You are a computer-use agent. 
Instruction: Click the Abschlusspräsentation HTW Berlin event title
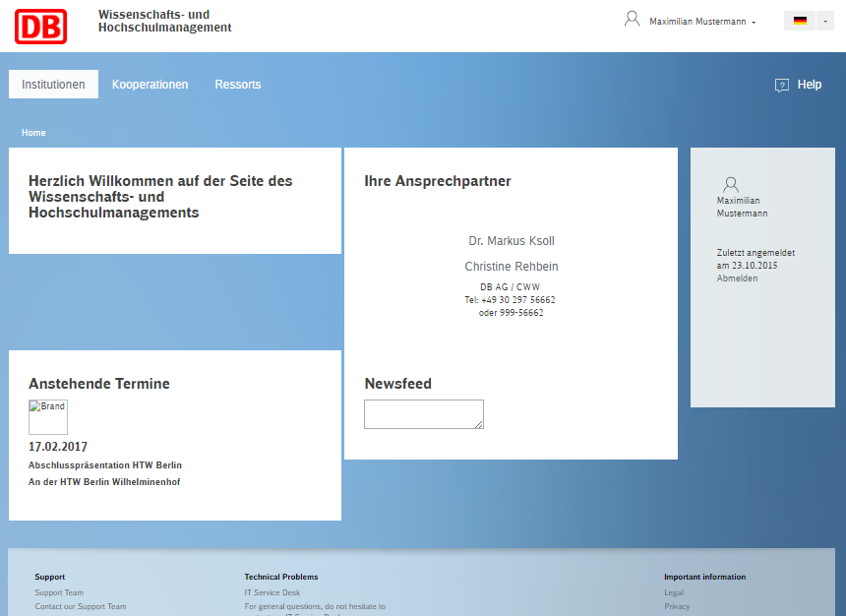[105, 465]
